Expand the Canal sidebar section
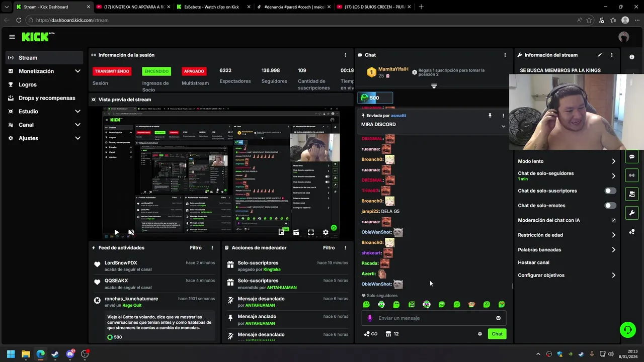This screenshot has height=362, width=644. [x=77, y=125]
